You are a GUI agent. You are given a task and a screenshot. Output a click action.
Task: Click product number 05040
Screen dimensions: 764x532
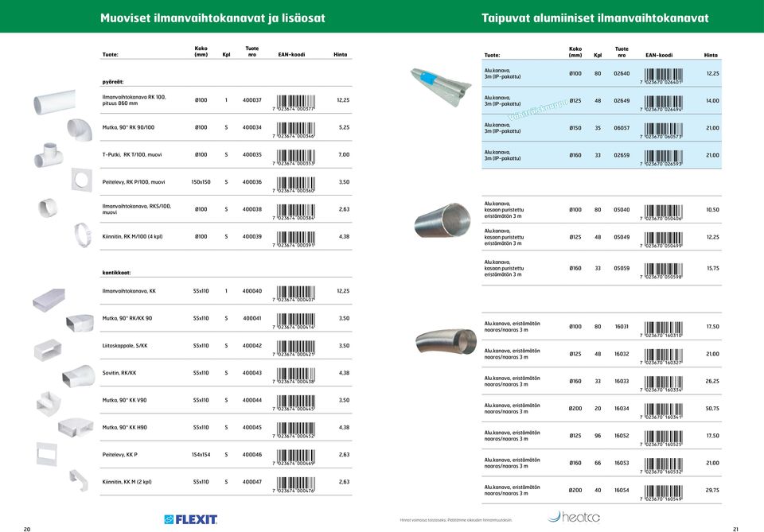pos(622,210)
